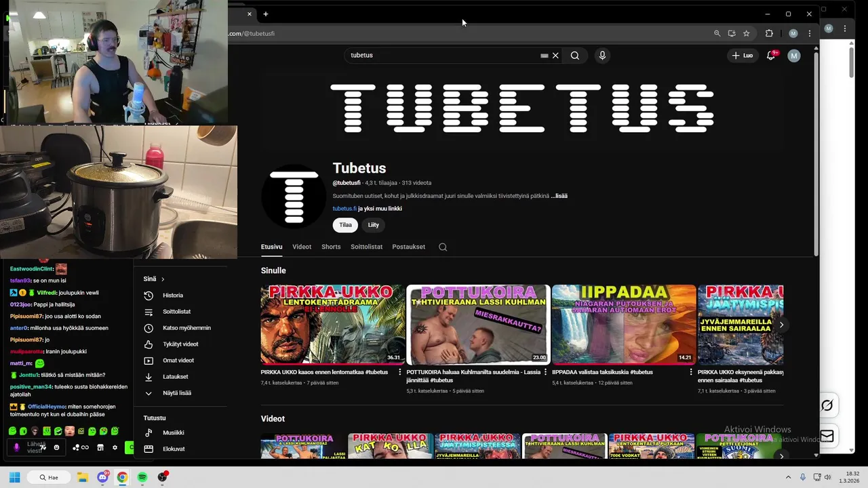This screenshot has width=868, height=488.
Task: Open video options for PIRKKA UKKO kaaos
Action: tap(400, 372)
